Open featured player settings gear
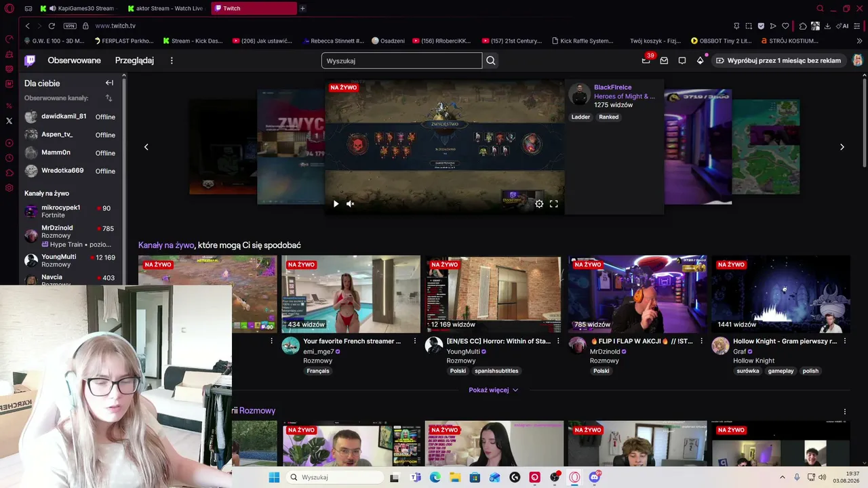The width and height of the screenshot is (868, 488). click(539, 203)
